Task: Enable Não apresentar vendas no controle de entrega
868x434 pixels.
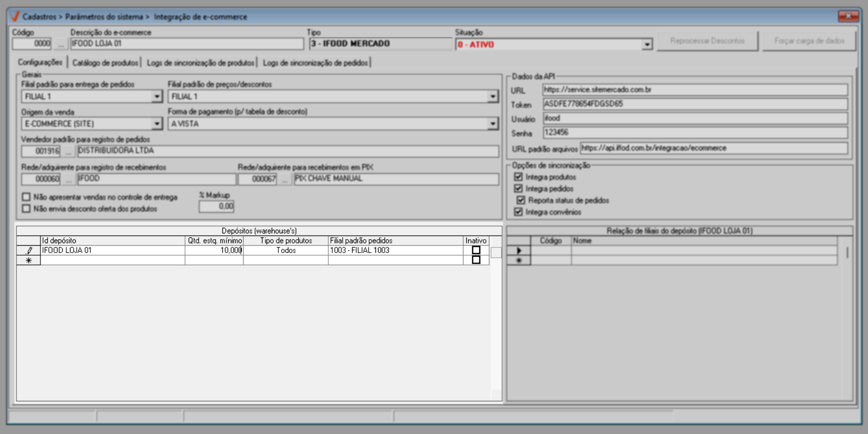Action: pos(26,197)
